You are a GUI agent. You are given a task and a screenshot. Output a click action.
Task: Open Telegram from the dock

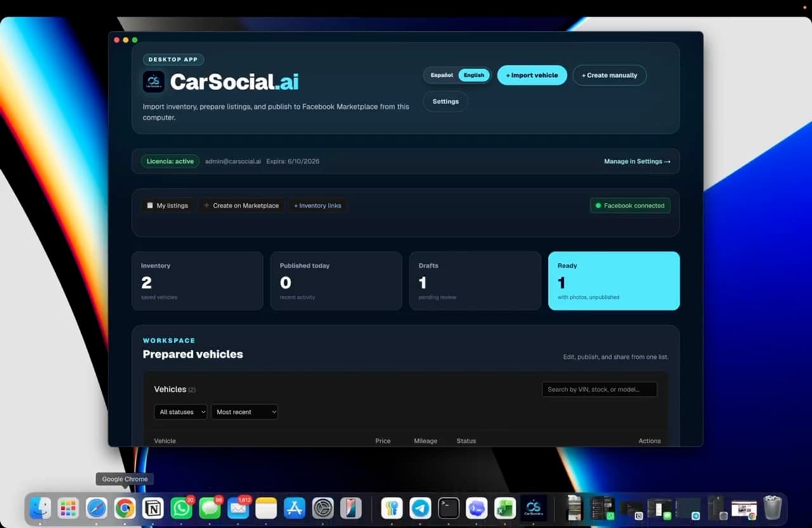pos(420,508)
